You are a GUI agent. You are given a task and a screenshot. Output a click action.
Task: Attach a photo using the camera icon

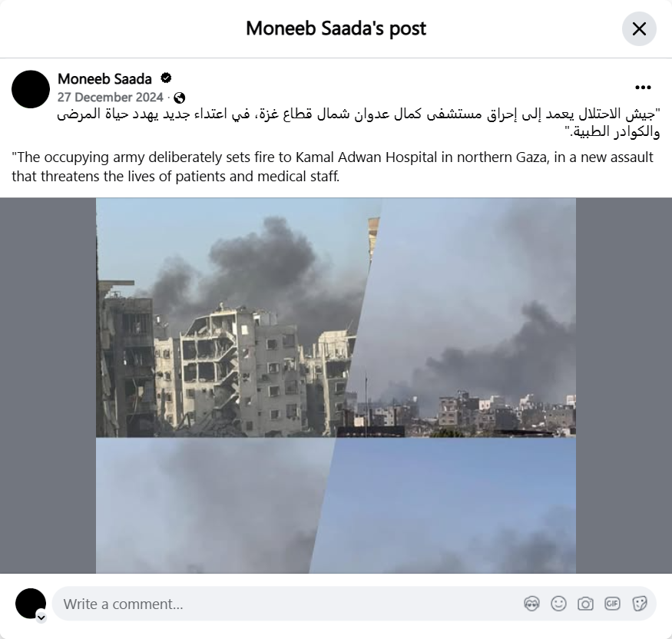[585, 604]
